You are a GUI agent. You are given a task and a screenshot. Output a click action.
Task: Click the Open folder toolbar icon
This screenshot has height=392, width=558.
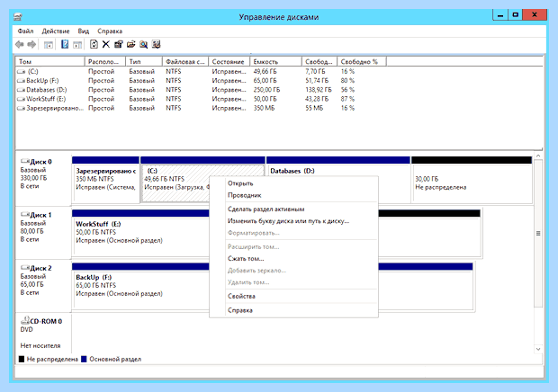pos(130,44)
